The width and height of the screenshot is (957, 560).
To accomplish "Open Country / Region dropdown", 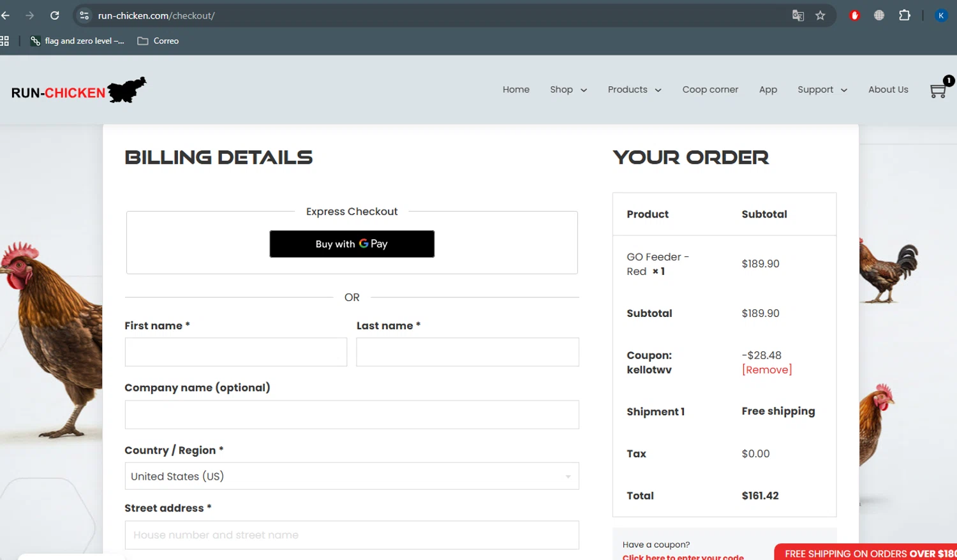I will pyautogui.click(x=352, y=476).
